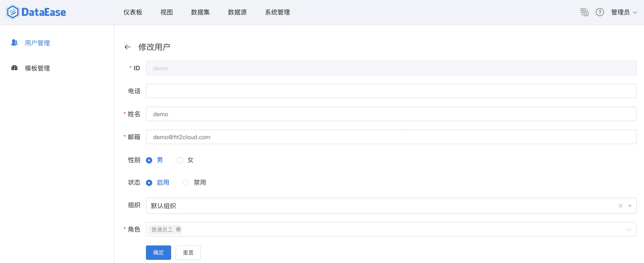Set status to 禁用

186,183
